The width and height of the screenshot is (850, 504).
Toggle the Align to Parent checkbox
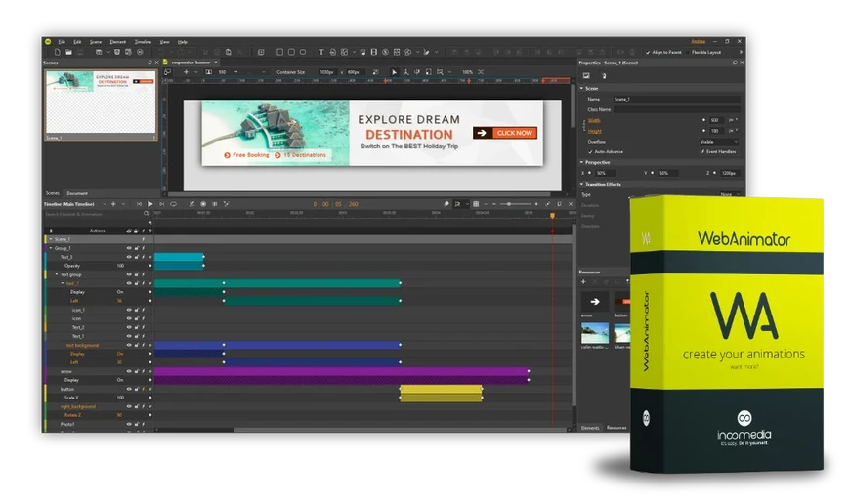[x=648, y=52]
